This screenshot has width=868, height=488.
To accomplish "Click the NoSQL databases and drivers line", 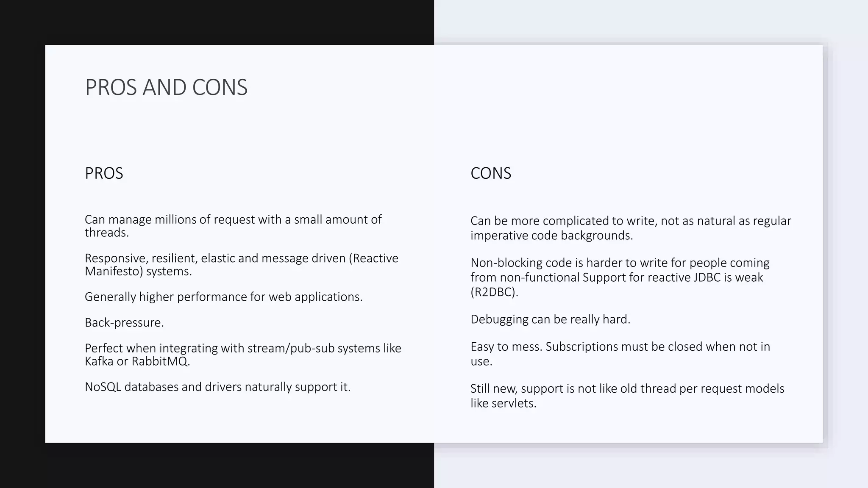I will [x=218, y=387].
